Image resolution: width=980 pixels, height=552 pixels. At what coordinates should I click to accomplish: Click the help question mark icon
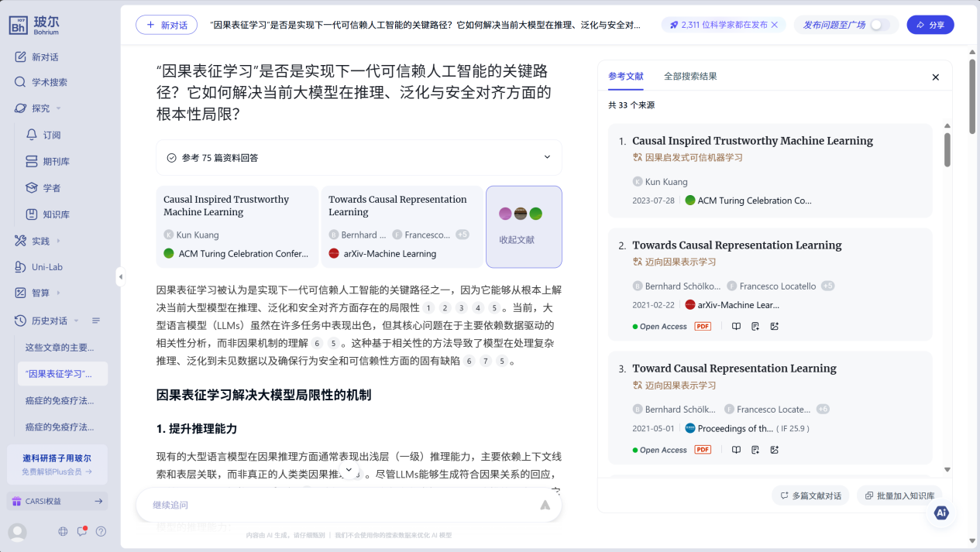pyautogui.click(x=101, y=532)
